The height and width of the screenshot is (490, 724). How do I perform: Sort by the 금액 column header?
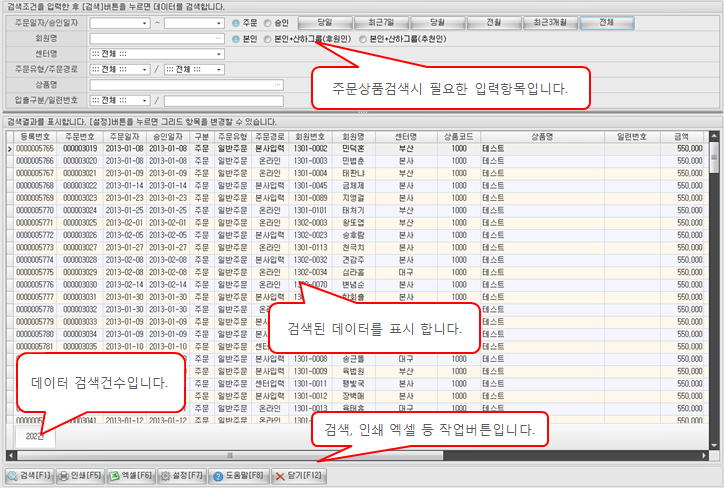(682, 137)
